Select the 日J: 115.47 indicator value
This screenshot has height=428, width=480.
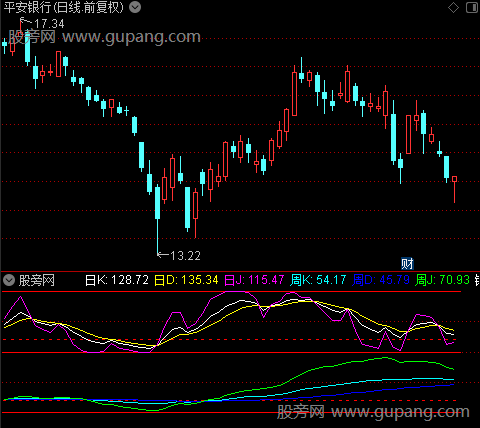(254, 280)
